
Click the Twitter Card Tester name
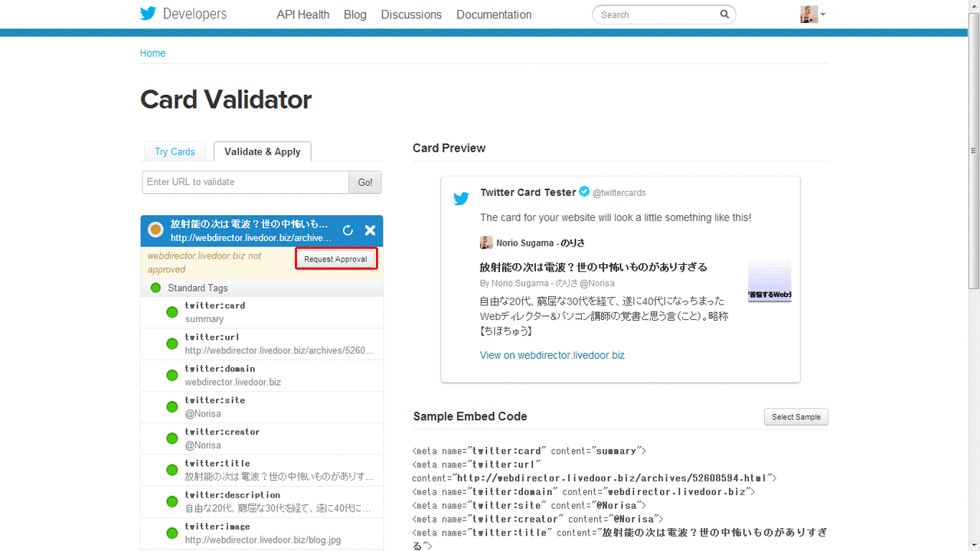[528, 192]
